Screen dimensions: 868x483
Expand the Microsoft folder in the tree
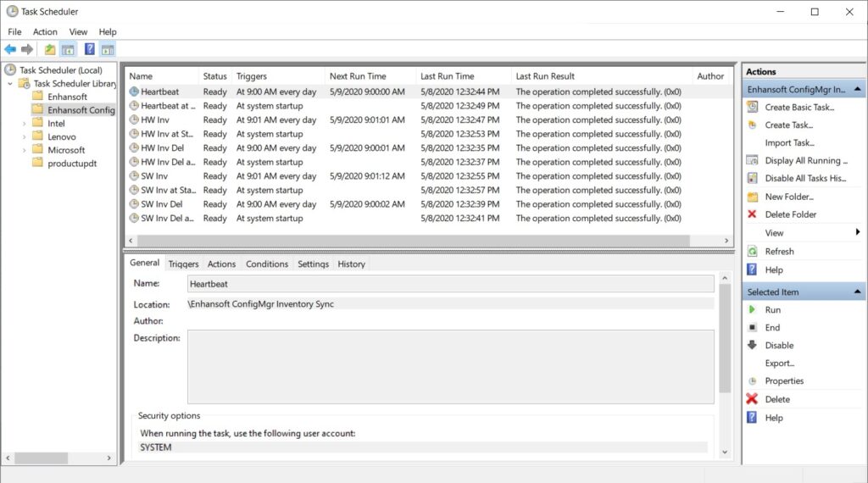pyautogui.click(x=25, y=150)
